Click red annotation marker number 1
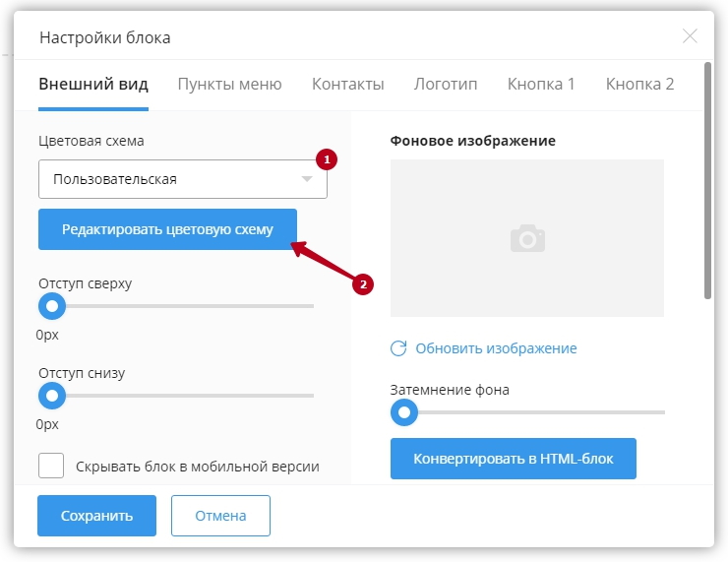 point(325,157)
